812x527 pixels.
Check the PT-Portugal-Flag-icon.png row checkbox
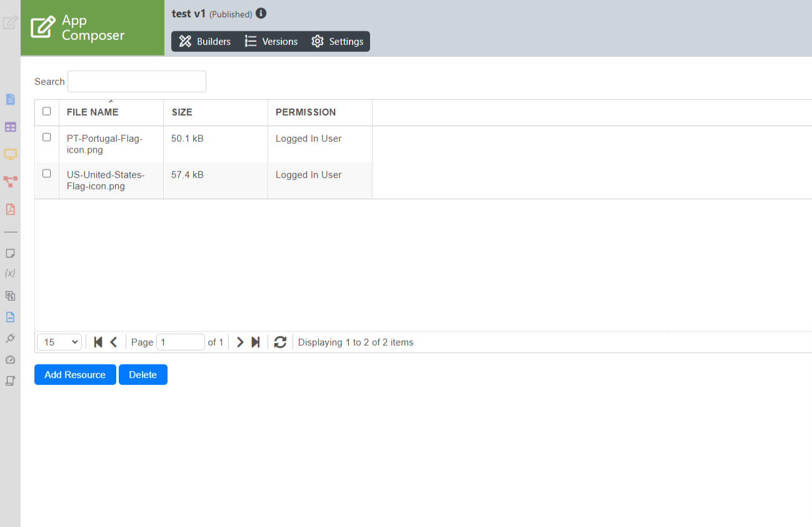pos(47,137)
